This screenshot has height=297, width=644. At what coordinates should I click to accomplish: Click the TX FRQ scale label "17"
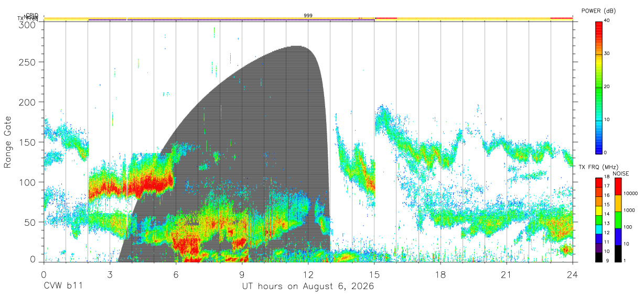click(x=607, y=185)
